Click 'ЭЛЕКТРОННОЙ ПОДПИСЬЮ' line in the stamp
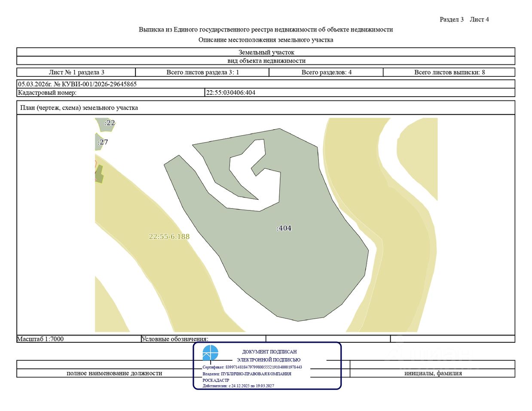 269,360
